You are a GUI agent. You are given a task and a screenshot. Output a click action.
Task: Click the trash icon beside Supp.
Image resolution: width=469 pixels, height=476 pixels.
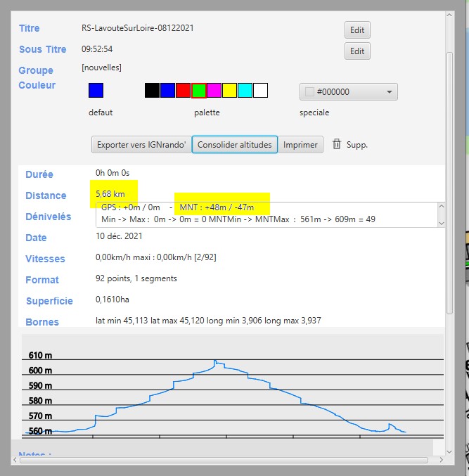pyautogui.click(x=337, y=144)
